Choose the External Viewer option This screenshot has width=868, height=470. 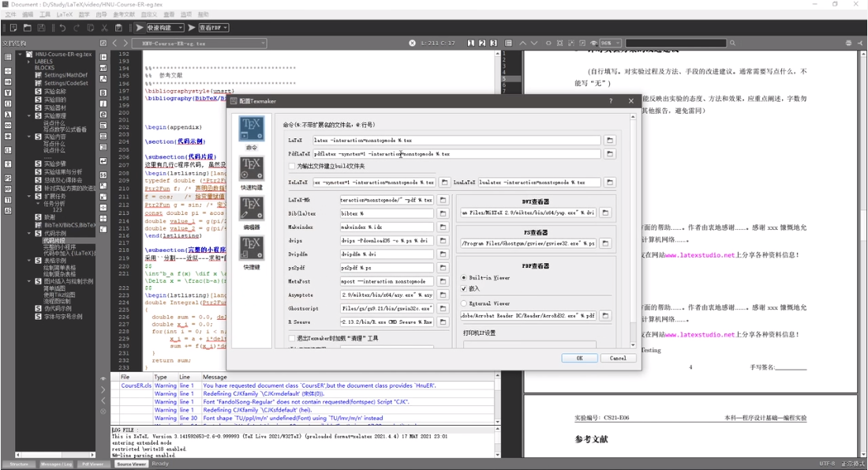[464, 303]
